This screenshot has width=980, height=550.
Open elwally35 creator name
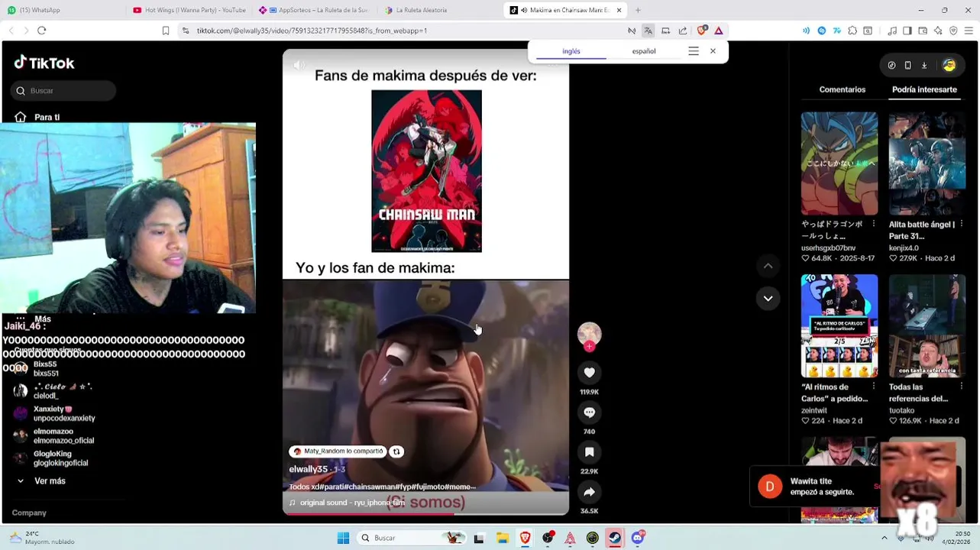point(309,469)
